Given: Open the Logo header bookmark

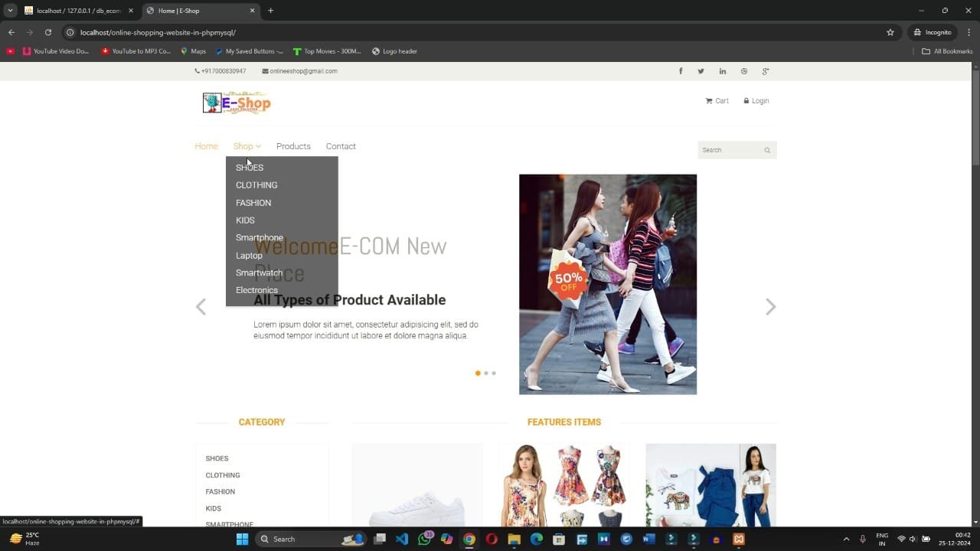Looking at the screenshot, I should pos(394,51).
